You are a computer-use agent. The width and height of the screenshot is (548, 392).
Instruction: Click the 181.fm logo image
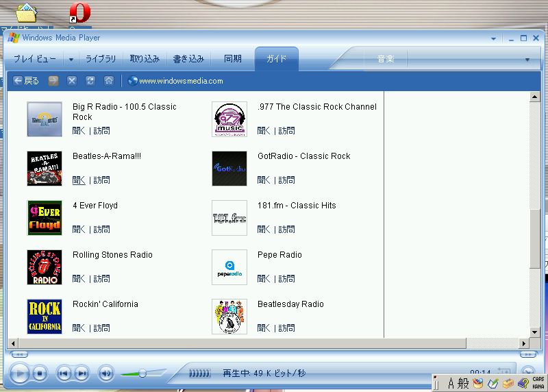pyautogui.click(x=229, y=218)
